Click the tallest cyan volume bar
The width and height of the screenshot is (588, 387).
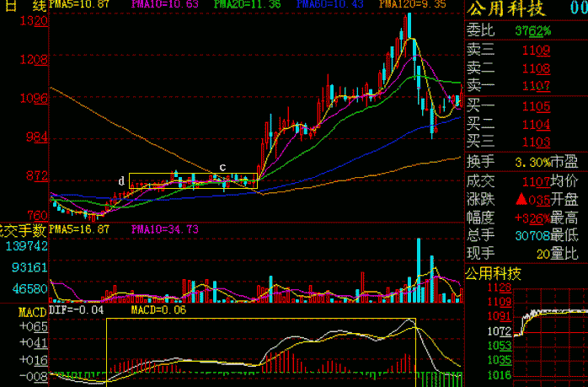click(x=419, y=271)
